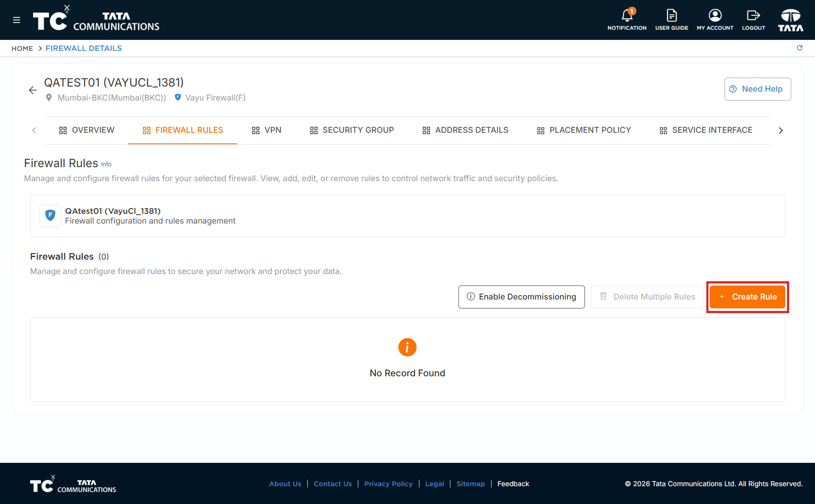Click the Need Help button
Image resolution: width=815 pixels, height=504 pixels.
click(x=757, y=89)
